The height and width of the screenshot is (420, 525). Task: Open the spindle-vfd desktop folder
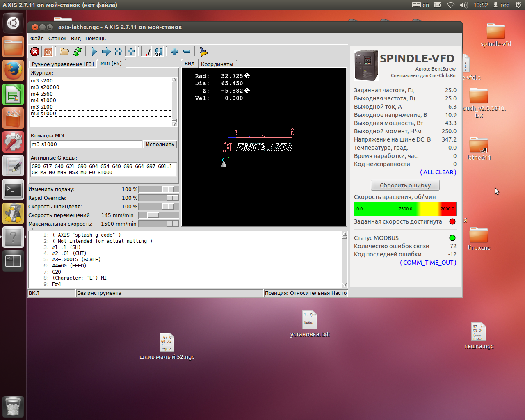point(496,35)
